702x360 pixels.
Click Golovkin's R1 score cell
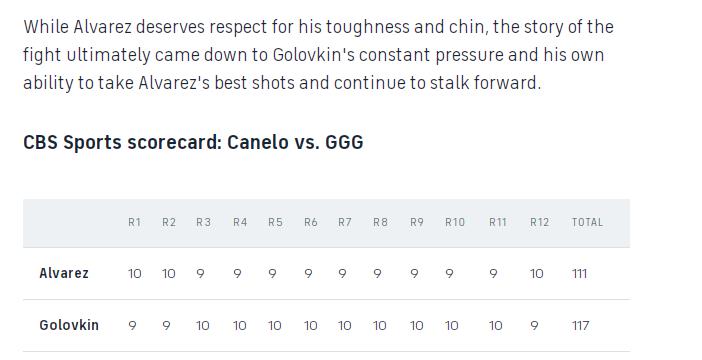[x=132, y=326]
